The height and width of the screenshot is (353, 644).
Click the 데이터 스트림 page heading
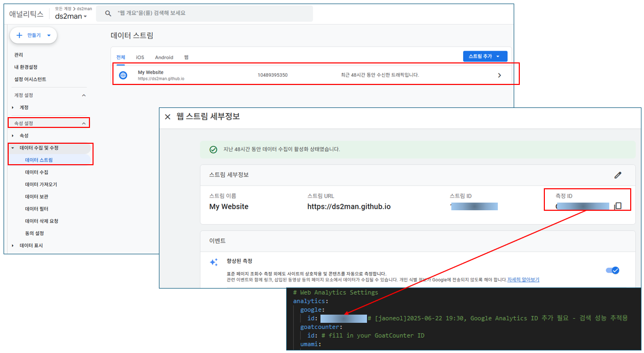132,35
